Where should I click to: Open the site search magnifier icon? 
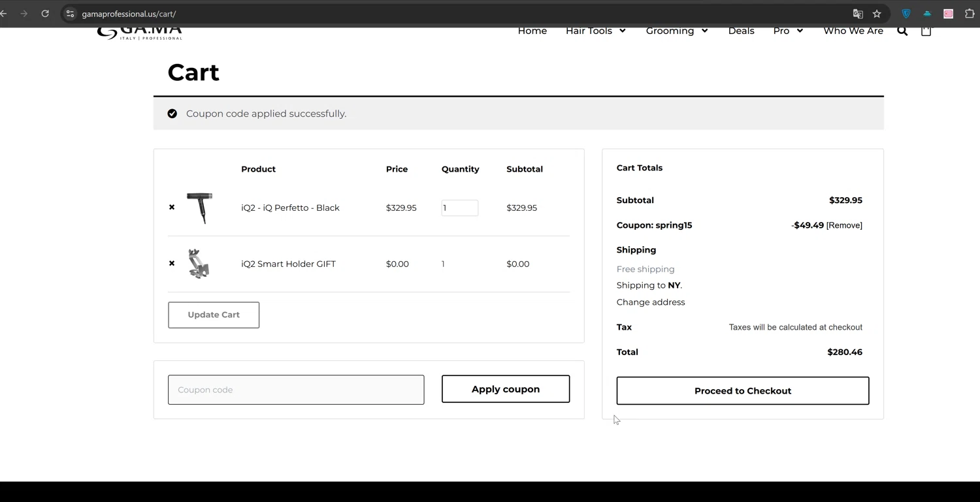(x=902, y=31)
